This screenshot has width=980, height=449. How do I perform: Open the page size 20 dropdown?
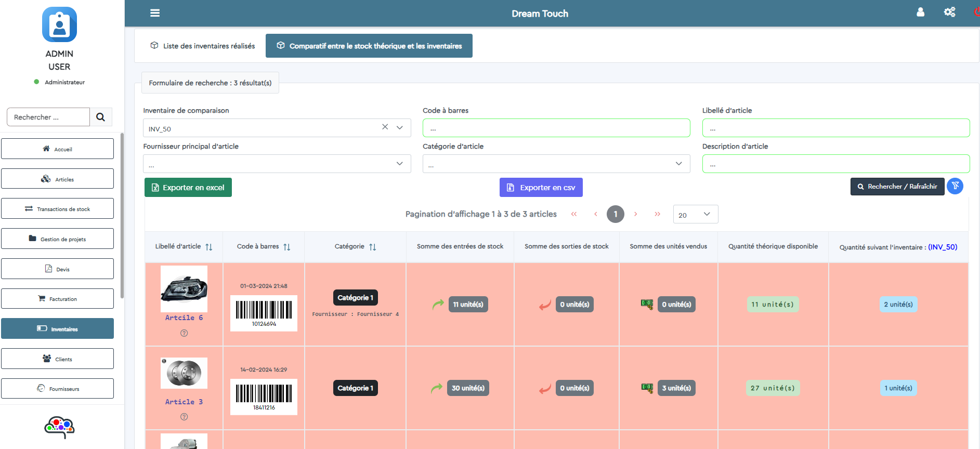coord(696,214)
